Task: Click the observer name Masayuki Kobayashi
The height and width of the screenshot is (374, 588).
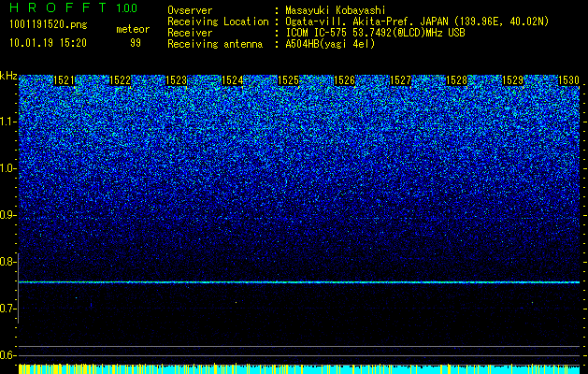Action: pos(336,10)
